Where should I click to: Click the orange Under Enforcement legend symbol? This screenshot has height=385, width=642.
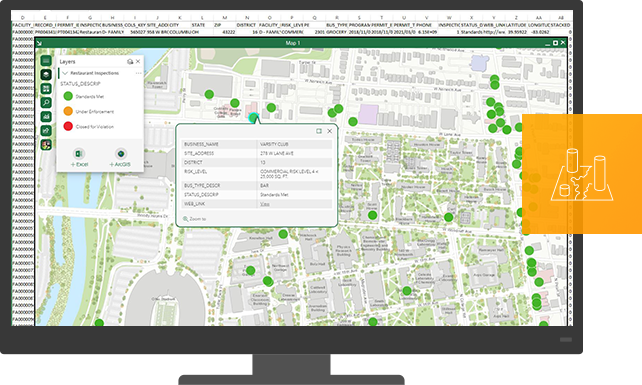[68, 111]
